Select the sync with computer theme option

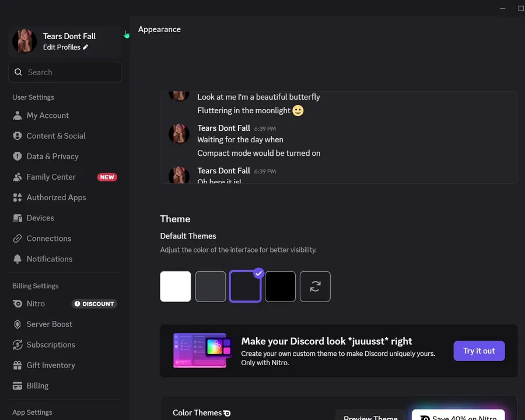315,286
